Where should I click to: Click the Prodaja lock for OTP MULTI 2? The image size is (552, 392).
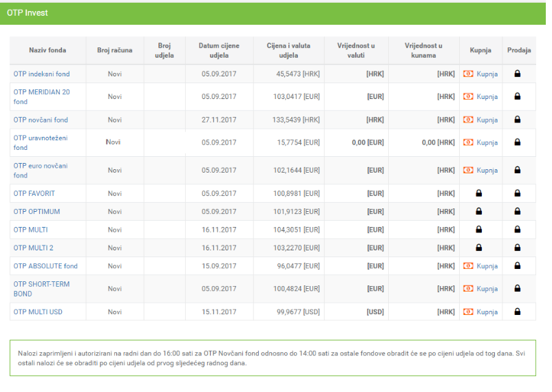point(518,248)
